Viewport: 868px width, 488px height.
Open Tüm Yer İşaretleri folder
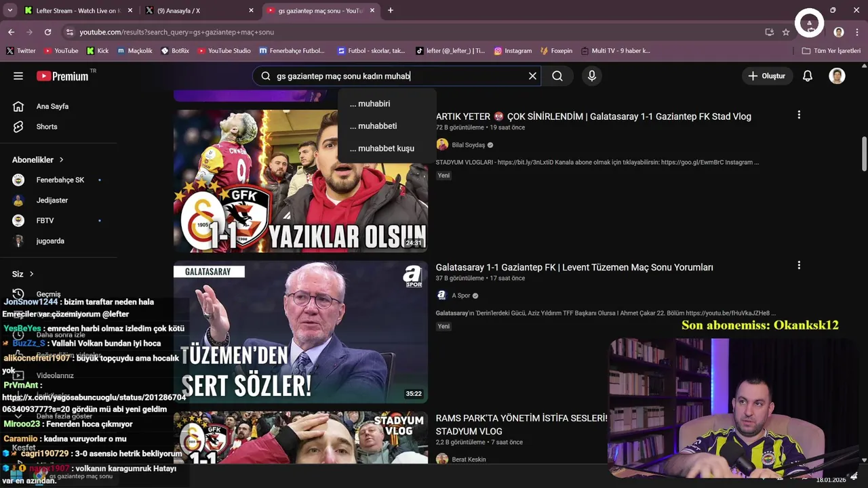point(831,51)
